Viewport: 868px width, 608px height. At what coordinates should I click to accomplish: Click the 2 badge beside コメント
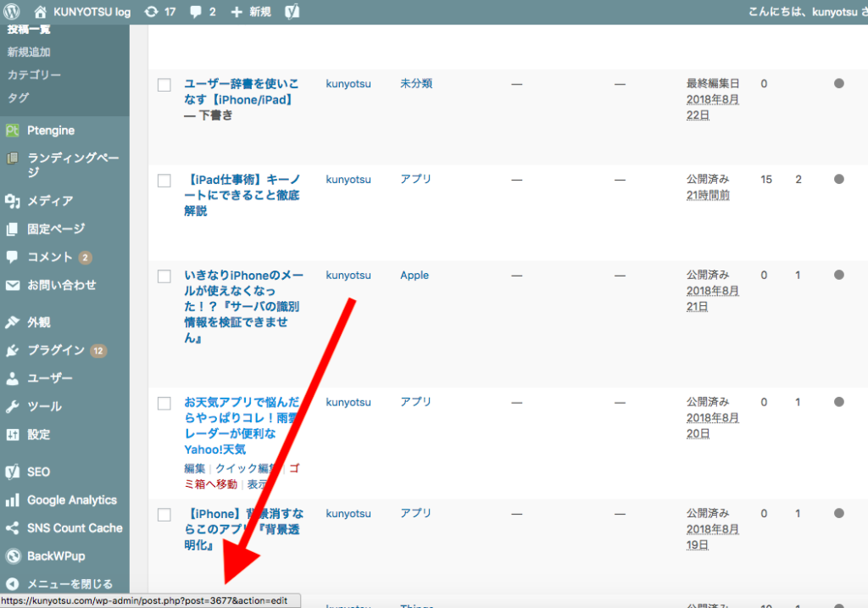tap(85, 258)
